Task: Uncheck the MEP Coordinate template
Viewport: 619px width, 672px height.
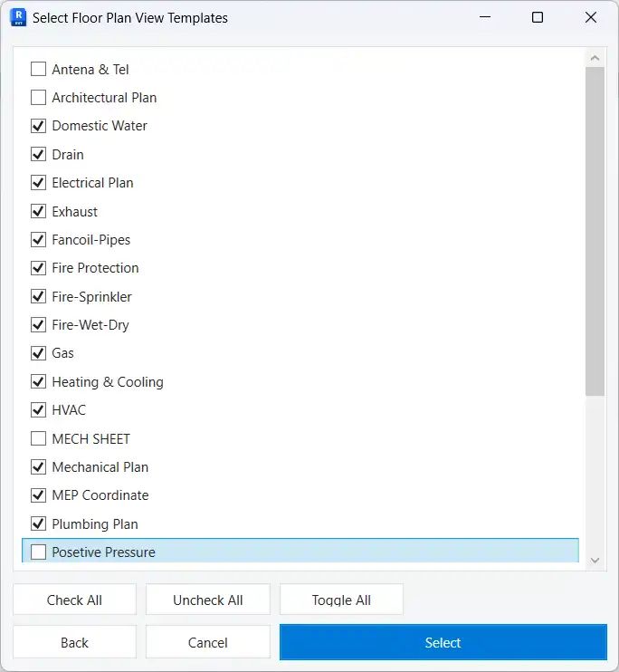Action: point(38,495)
